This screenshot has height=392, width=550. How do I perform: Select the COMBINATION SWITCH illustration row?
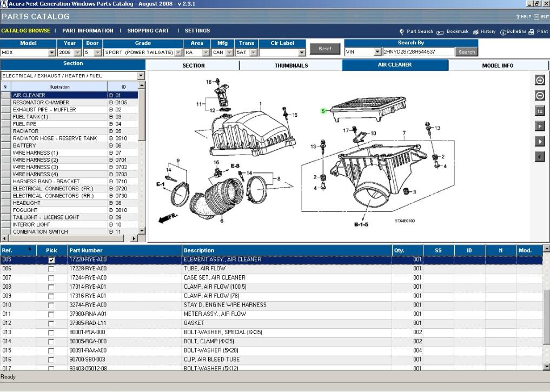pyautogui.click(x=69, y=232)
